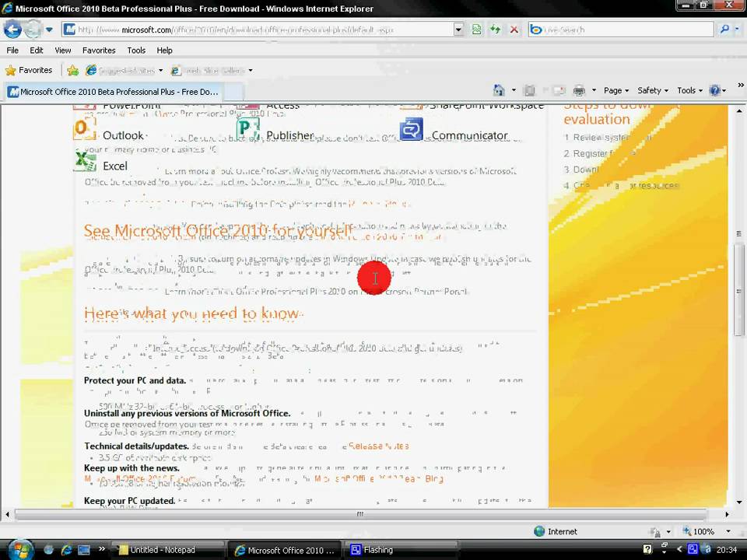Click the vertical scrollbar down arrow
The image size is (747, 560).
coord(739,502)
